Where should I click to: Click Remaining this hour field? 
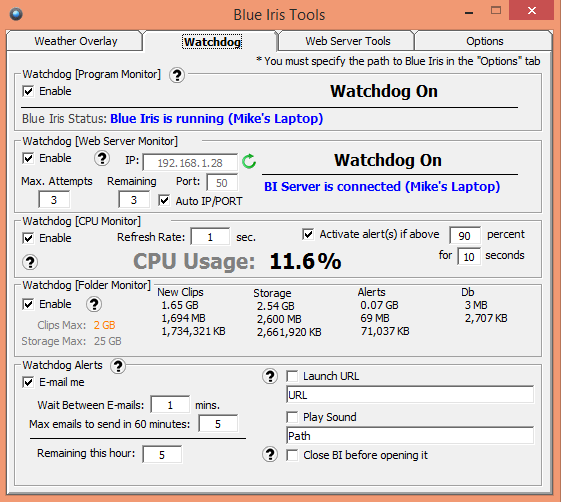(162, 454)
